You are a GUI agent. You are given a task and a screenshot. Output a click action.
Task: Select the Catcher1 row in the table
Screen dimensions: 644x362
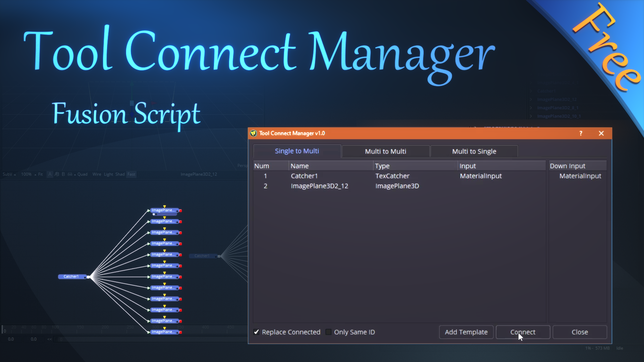[399, 176]
